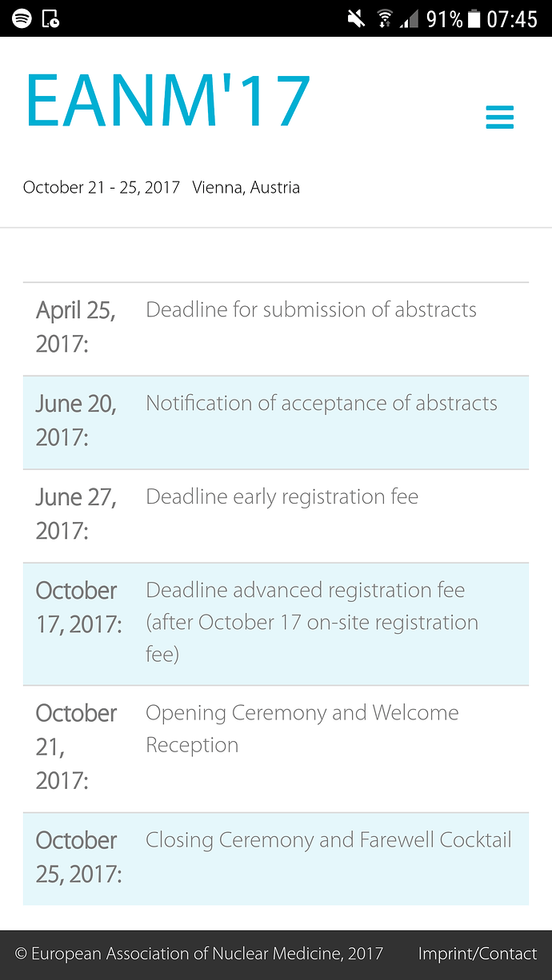Tap the screen-lock notification icon in status bar
The height and width of the screenshot is (980, 552).
coord(50,18)
